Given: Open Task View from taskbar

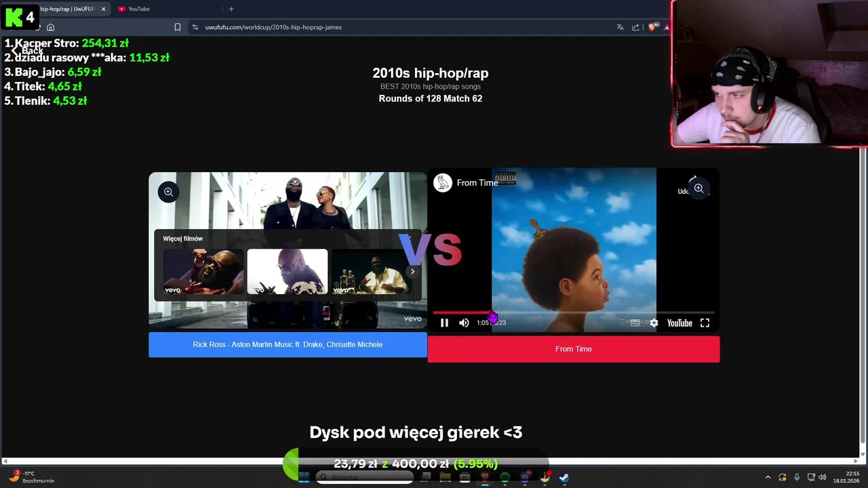Looking at the screenshot, I should coord(425,477).
